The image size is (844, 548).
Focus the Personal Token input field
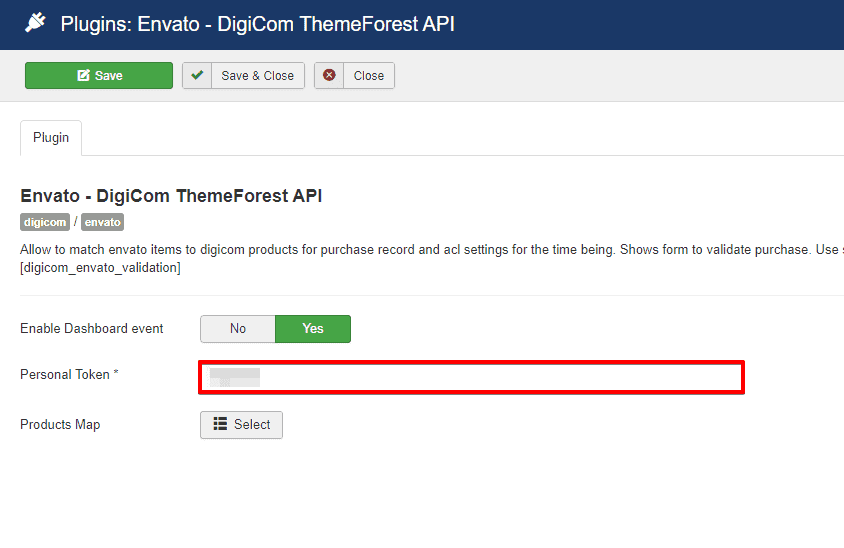pyautogui.click(x=472, y=377)
